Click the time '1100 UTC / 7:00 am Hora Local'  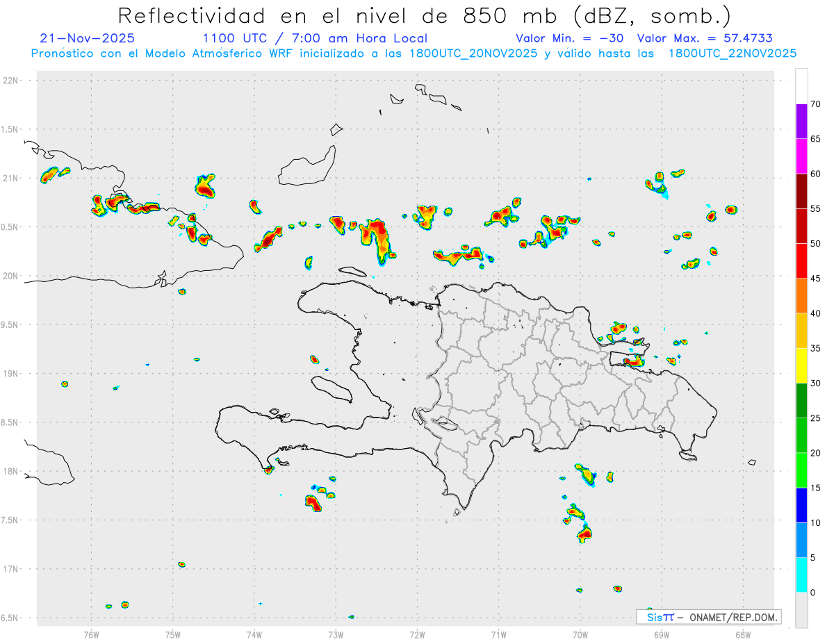click(x=315, y=38)
